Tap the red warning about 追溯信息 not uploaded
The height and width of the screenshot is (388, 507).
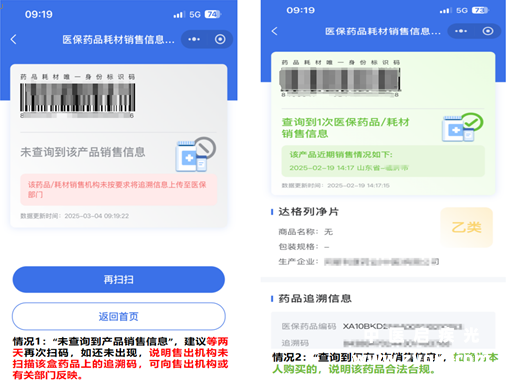coord(119,189)
